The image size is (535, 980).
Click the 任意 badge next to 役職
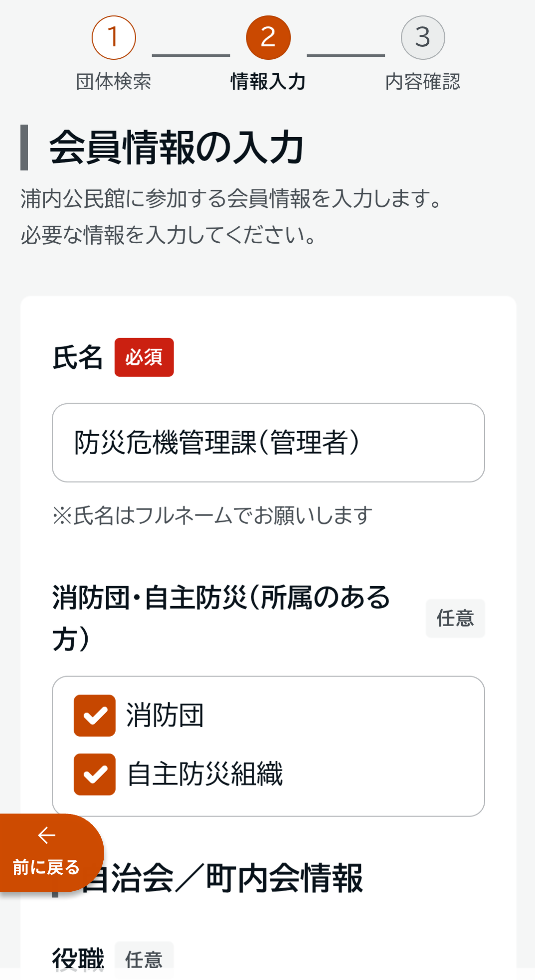point(144,959)
